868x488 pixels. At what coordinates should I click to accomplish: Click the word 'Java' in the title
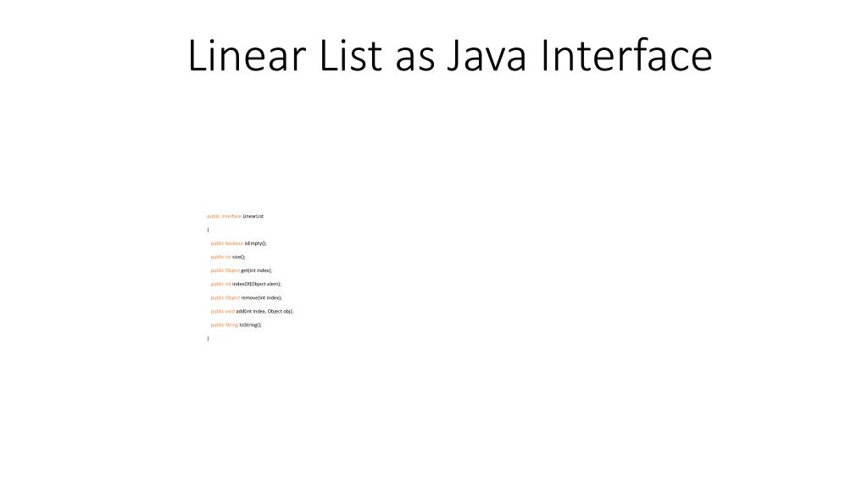[487, 55]
